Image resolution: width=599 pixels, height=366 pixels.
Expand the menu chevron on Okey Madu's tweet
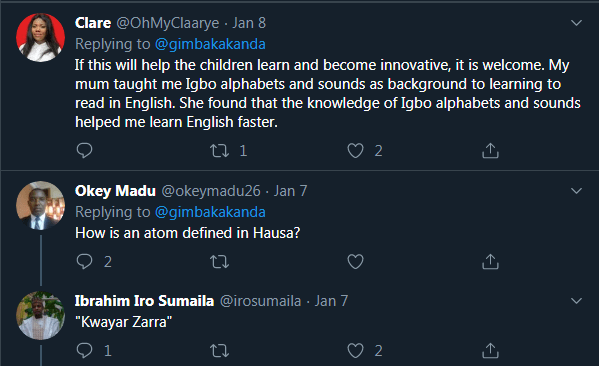[x=576, y=191]
